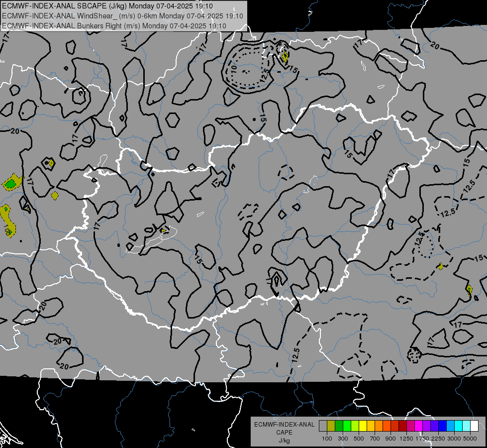Pick the violet legend swatch before 2250
Screen dimensions: 487x448
point(434,426)
